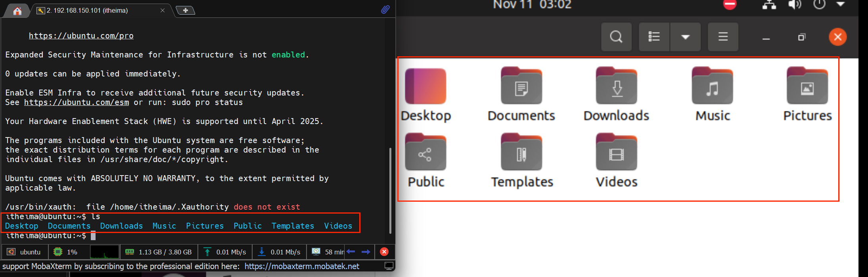Viewport: 868px width, 277px height.
Task: Select the Music folder in Files
Action: coord(713,95)
